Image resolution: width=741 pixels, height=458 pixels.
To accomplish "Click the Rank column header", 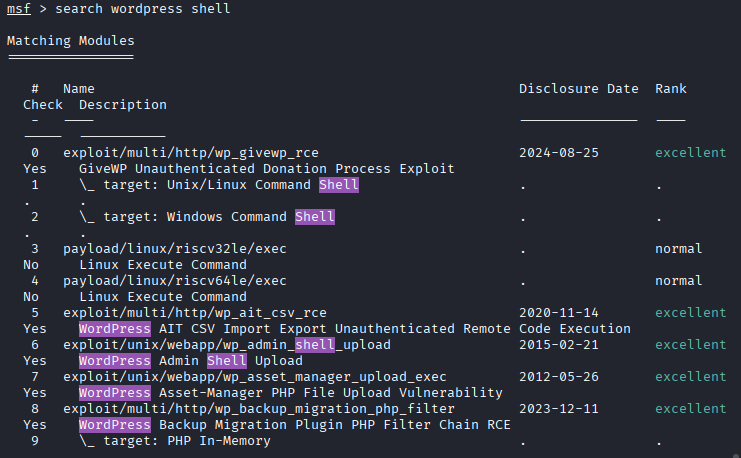I will click(670, 89).
